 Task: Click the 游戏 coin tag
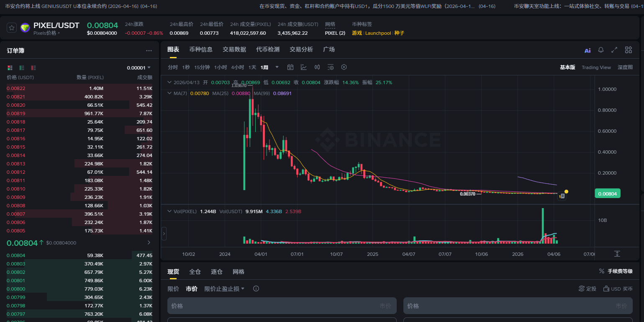[x=357, y=33]
